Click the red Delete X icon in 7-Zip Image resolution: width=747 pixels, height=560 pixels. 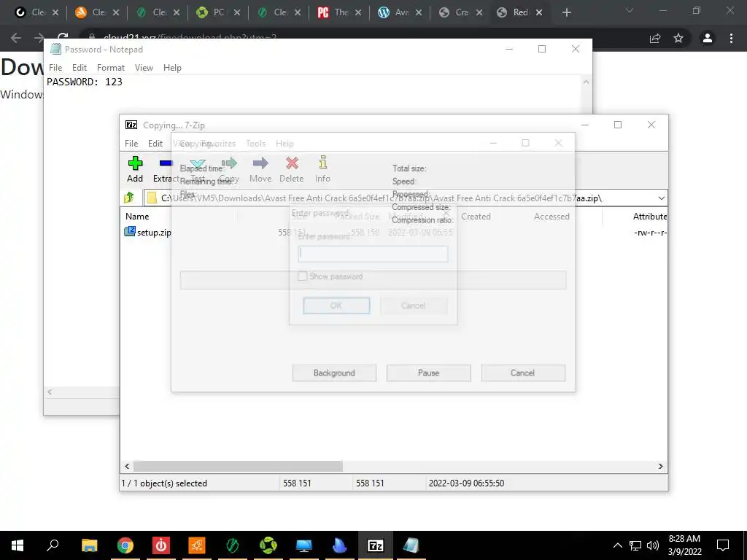point(292,163)
